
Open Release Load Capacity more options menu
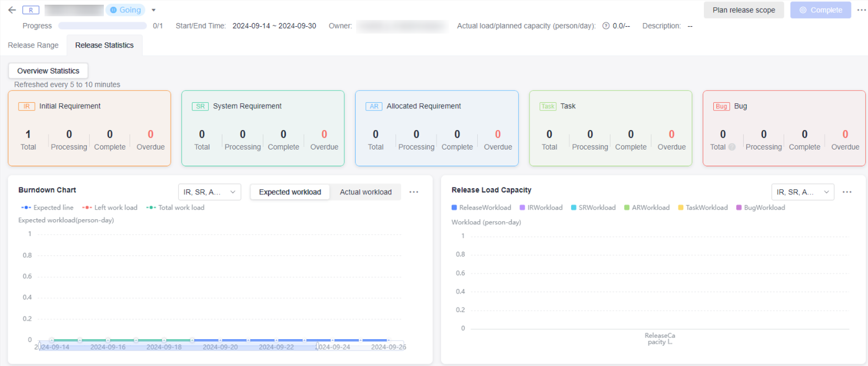click(846, 192)
